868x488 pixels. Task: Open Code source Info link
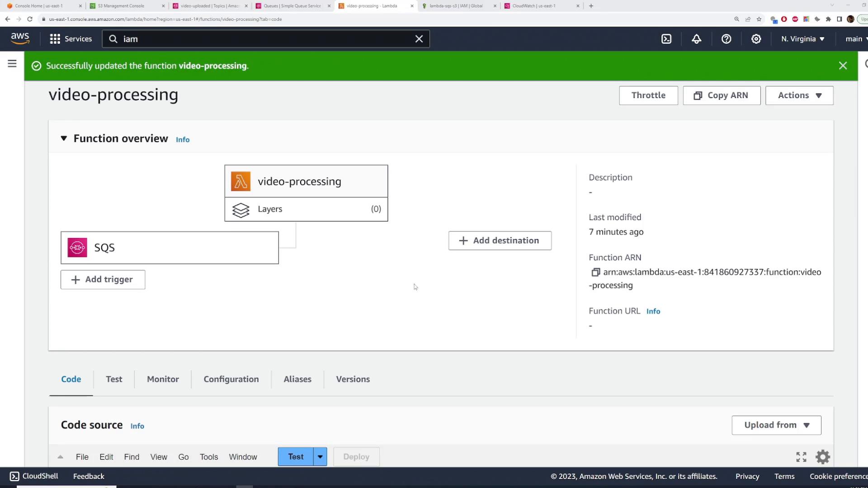pos(137,426)
